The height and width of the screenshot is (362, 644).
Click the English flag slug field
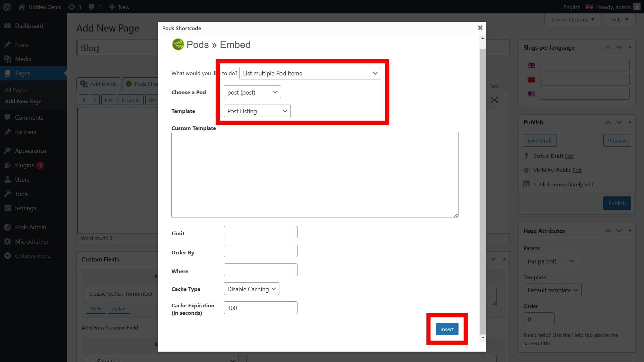coord(585,65)
